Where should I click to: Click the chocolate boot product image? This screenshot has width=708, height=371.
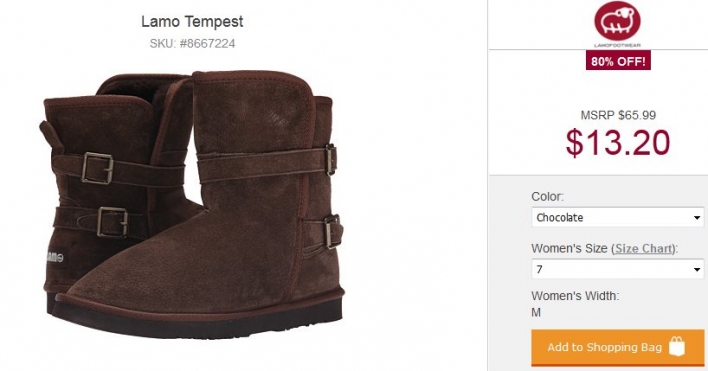pos(193,203)
